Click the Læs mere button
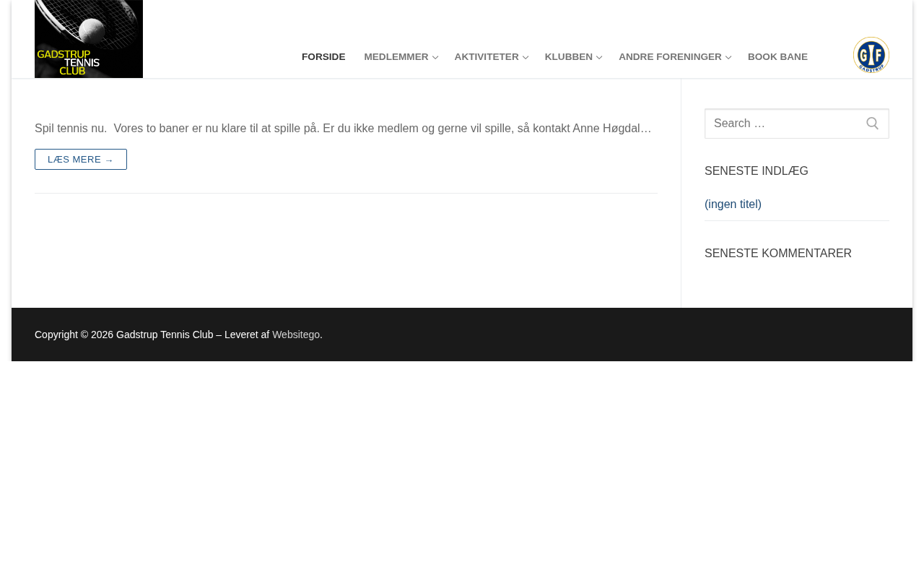 (x=81, y=160)
